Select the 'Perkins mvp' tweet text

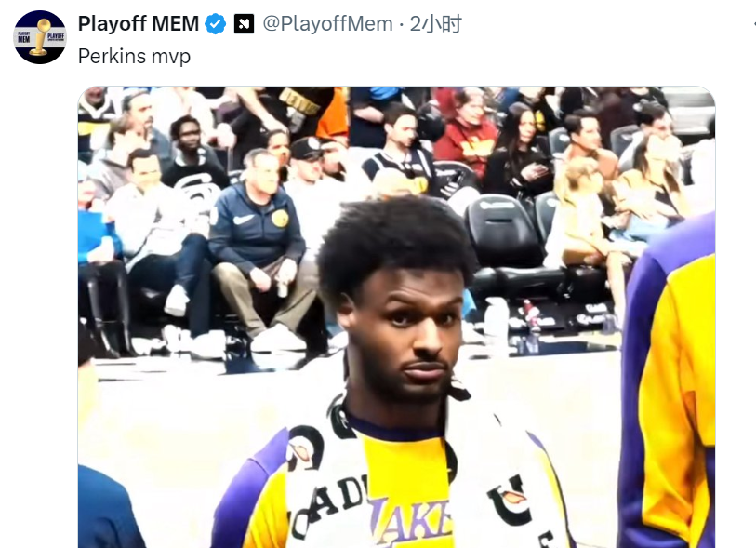click(x=135, y=56)
